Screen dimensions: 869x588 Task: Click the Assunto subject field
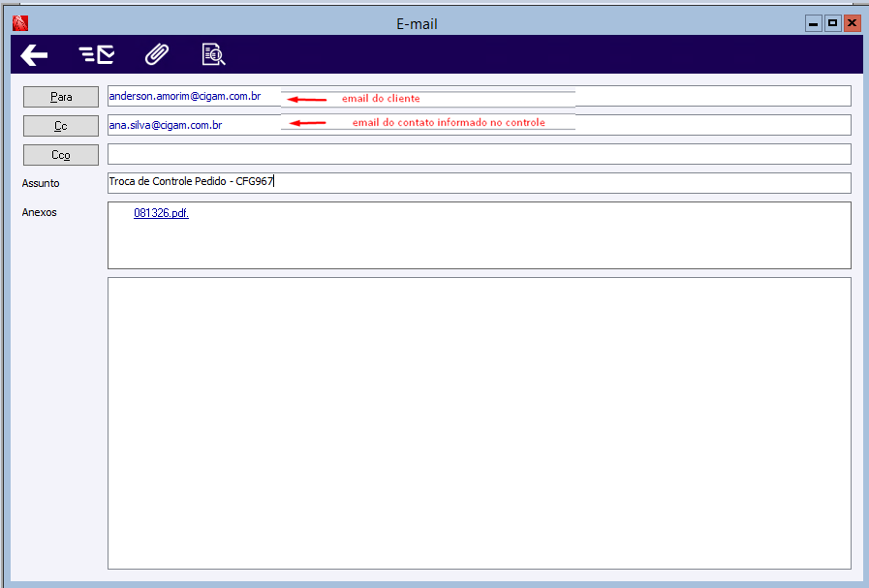coord(480,183)
